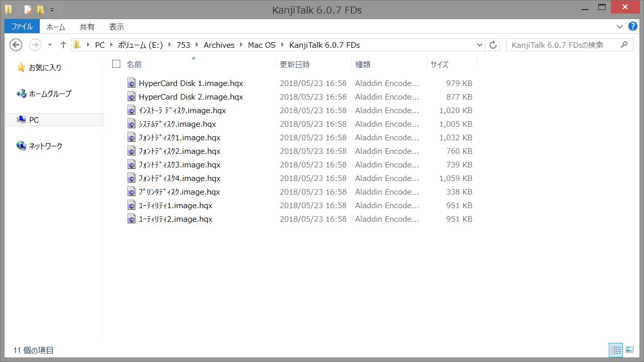This screenshot has height=362, width=644.
Task: Click icon of フォントディスク1.image.hqx
Action: 131,137
